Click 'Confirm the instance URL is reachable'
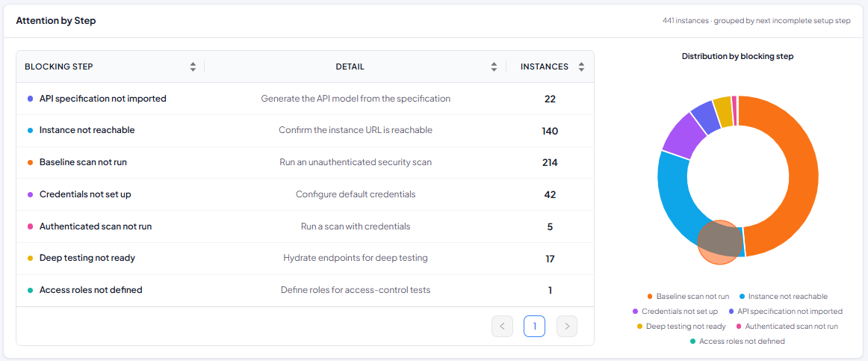Image resolution: width=868 pixels, height=361 pixels. click(x=356, y=130)
